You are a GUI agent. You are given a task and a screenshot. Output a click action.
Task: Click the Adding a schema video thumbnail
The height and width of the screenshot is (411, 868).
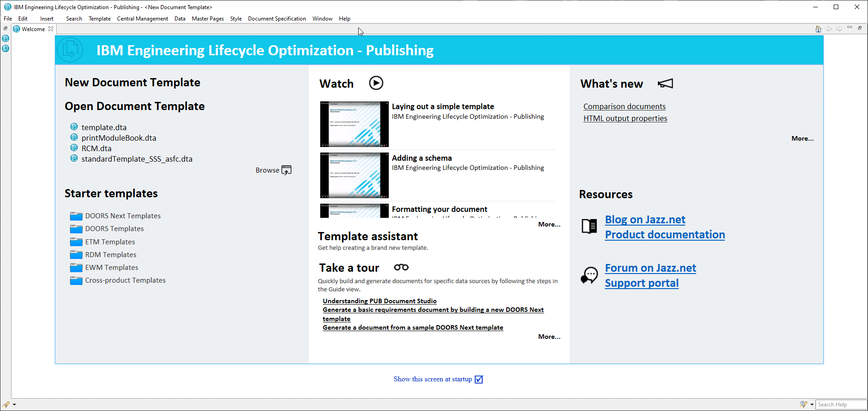click(x=354, y=175)
